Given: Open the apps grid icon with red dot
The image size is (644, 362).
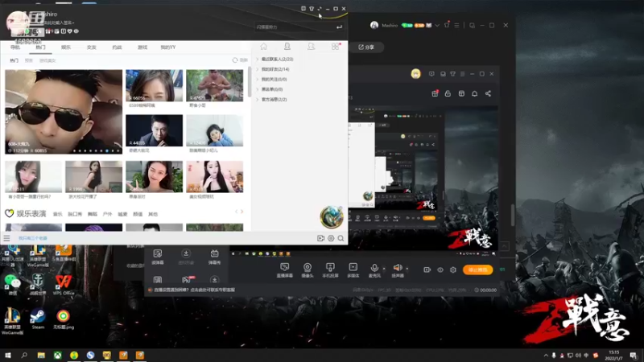Looking at the screenshot, I should click(336, 47).
